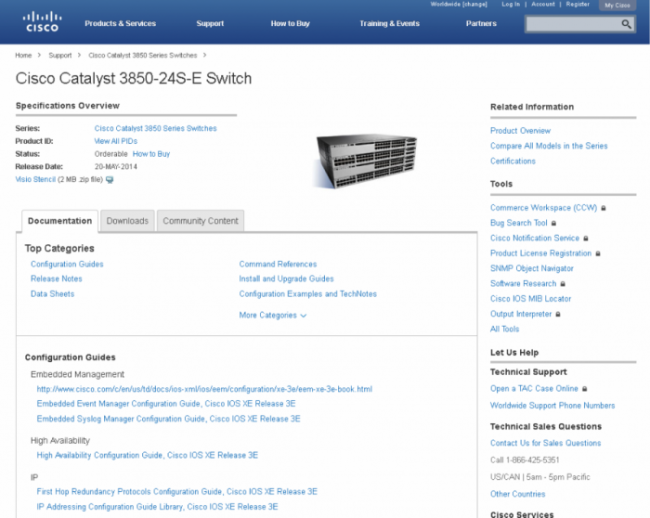Click the Visio Stencil download icon
The width and height of the screenshot is (650, 518).
(x=110, y=180)
